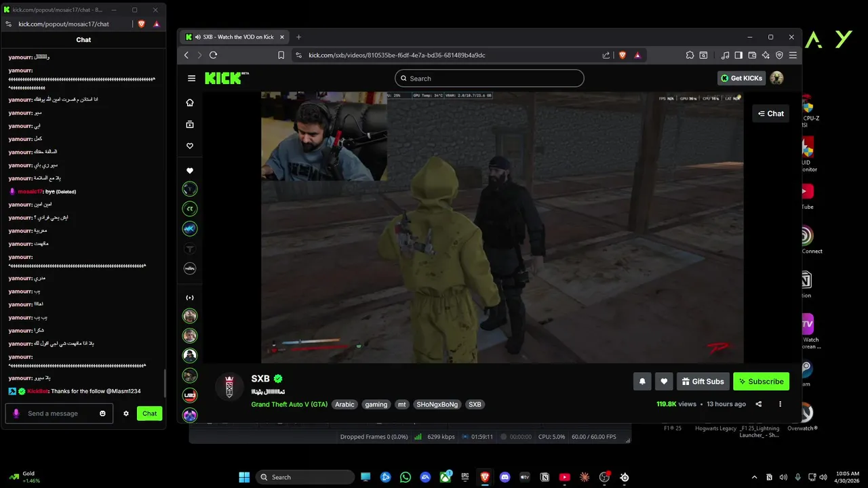
Task: Click mosaic17 username on deleted message
Action: coord(30,192)
